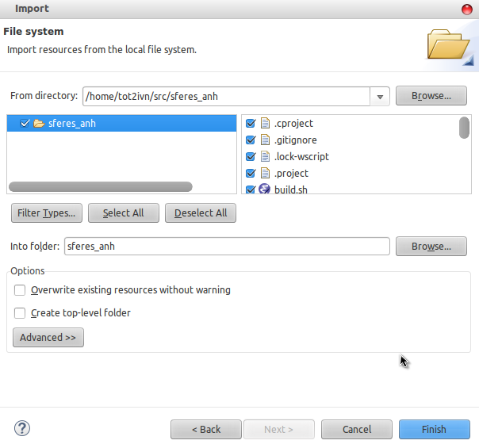The image size is (479, 448).
Task: Click the .project file icon
Action: pyautogui.click(x=265, y=173)
